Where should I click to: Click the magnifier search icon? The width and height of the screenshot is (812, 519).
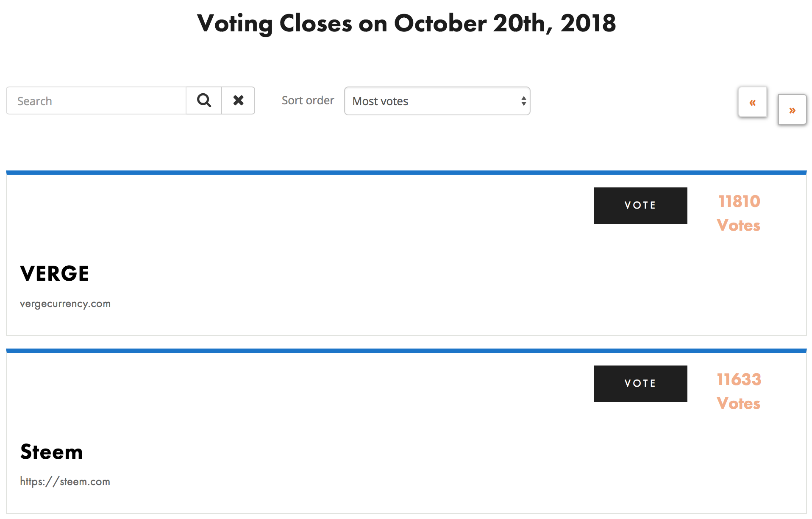pos(204,100)
